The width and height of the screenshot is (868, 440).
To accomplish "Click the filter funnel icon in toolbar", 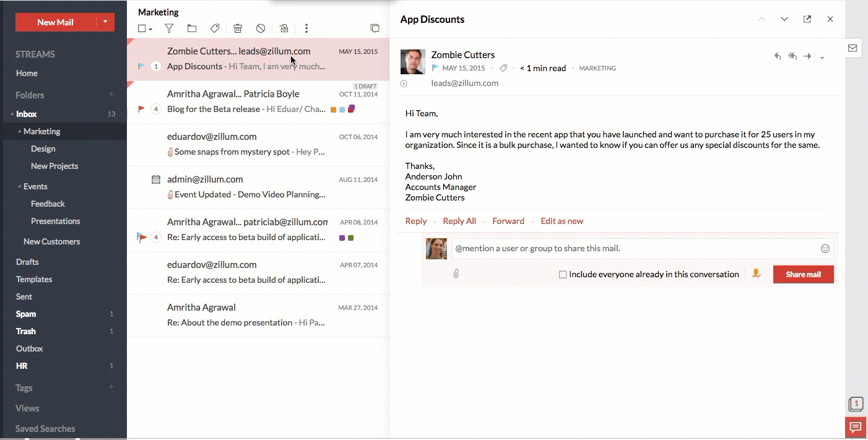I will coord(168,28).
